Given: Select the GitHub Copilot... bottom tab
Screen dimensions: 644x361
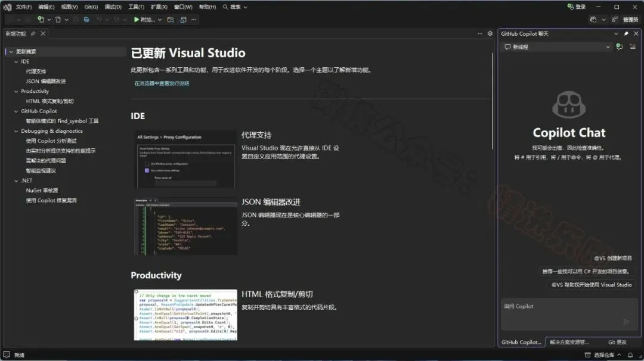Looking at the screenshot, I should pyautogui.click(x=521, y=342).
